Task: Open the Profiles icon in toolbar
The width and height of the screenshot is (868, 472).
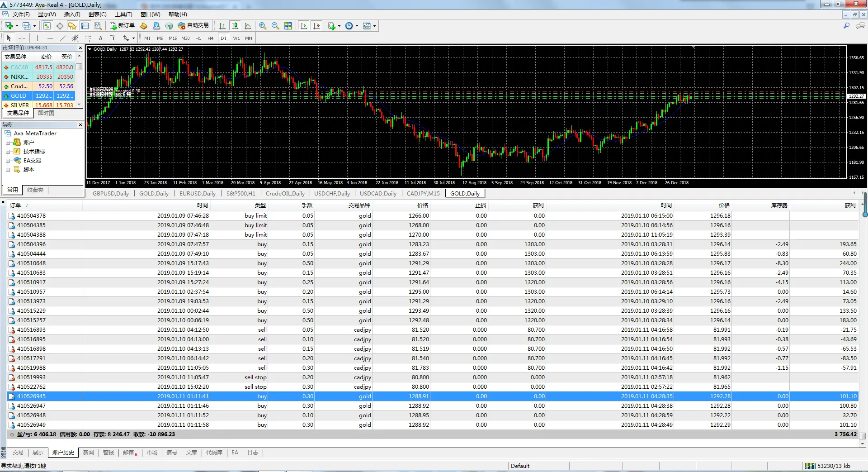Action: 27,26
